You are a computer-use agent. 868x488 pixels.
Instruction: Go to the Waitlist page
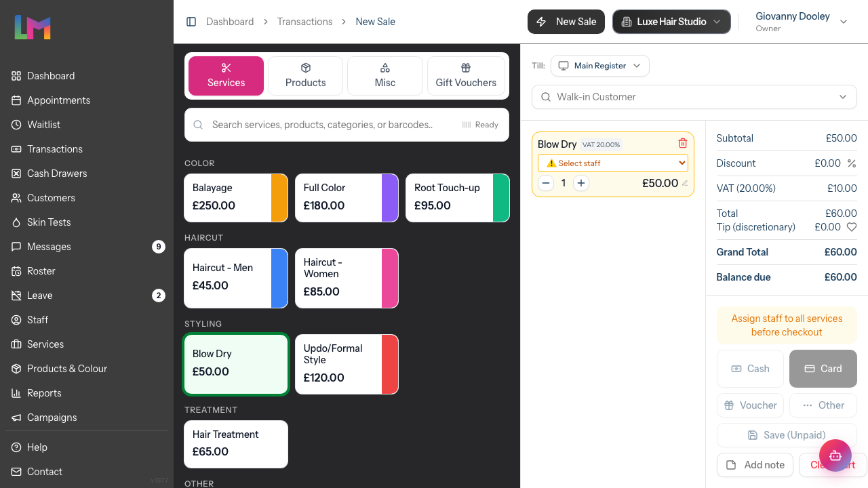click(87, 125)
